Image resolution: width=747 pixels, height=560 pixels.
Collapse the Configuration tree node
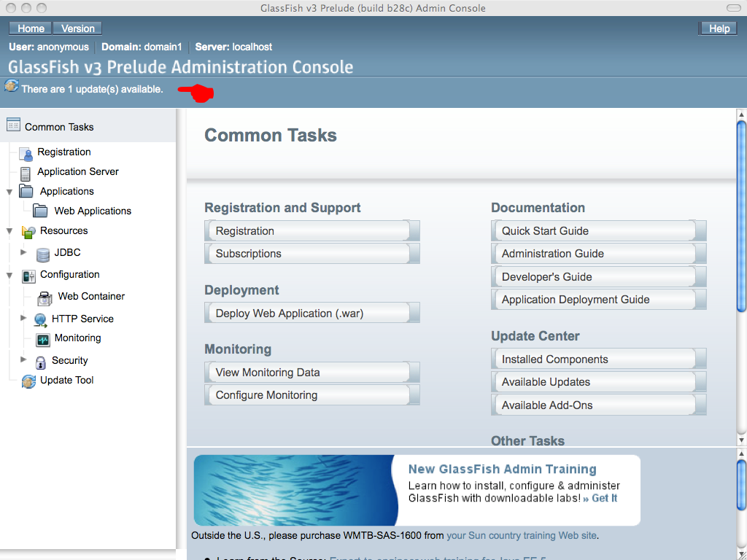(x=9, y=275)
